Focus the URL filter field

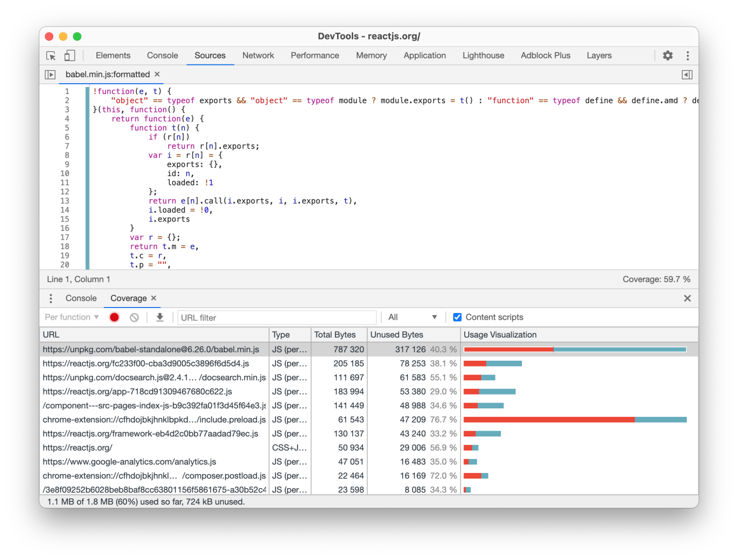(x=277, y=318)
